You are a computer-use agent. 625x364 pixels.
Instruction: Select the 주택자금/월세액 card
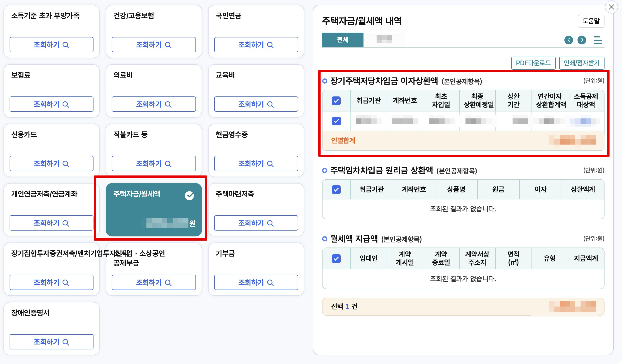tap(154, 210)
